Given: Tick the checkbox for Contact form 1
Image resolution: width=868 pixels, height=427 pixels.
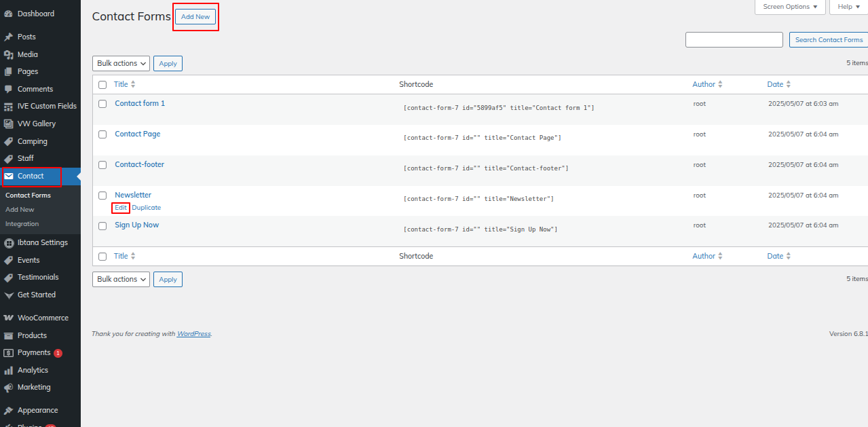Looking at the screenshot, I should tap(102, 104).
